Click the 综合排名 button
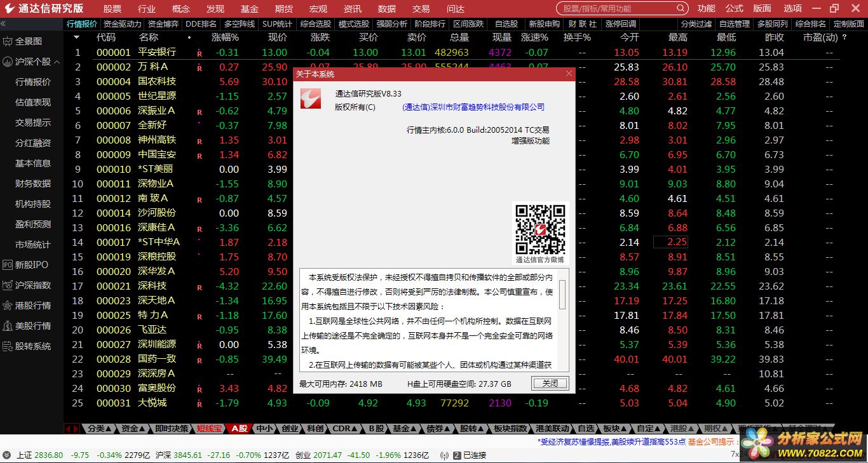The width and height of the screenshot is (868, 463). (x=810, y=24)
